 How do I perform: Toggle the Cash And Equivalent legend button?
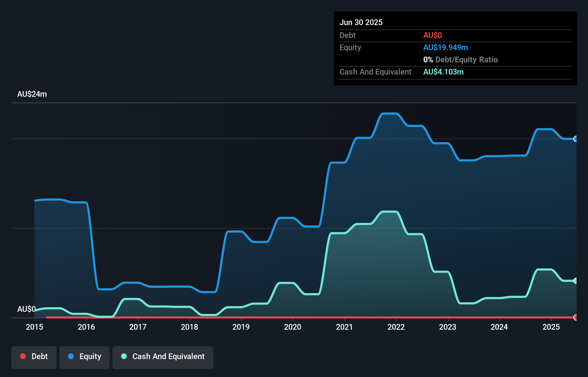(x=163, y=357)
